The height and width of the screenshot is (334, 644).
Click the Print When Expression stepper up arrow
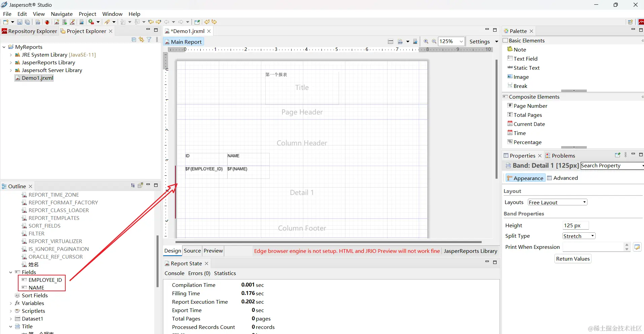tap(626, 245)
